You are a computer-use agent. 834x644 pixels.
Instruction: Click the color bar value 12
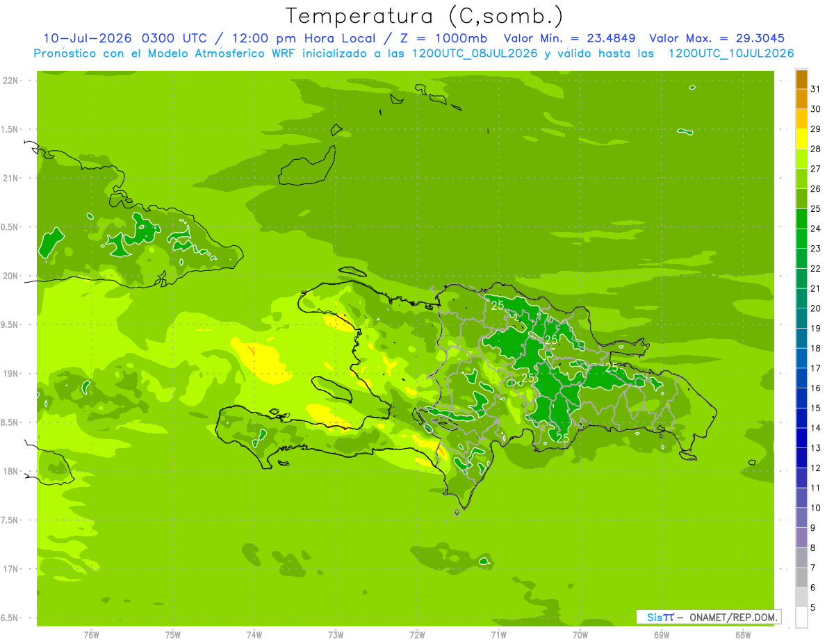pos(816,468)
